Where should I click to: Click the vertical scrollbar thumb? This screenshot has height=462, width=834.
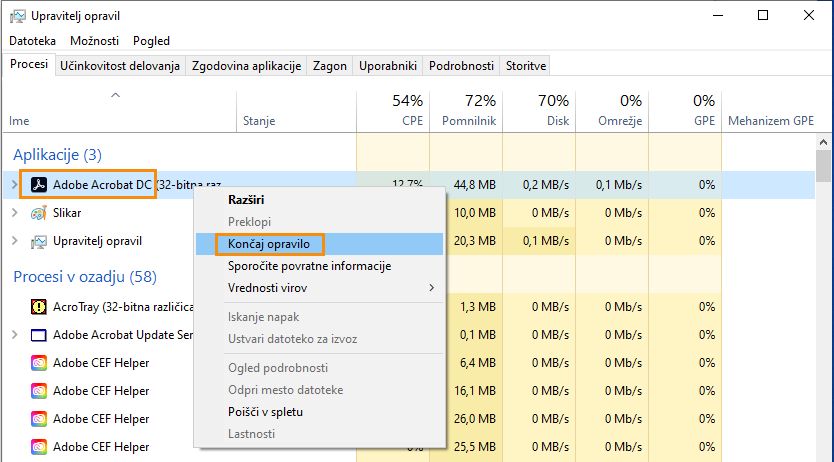tap(823, 166)
